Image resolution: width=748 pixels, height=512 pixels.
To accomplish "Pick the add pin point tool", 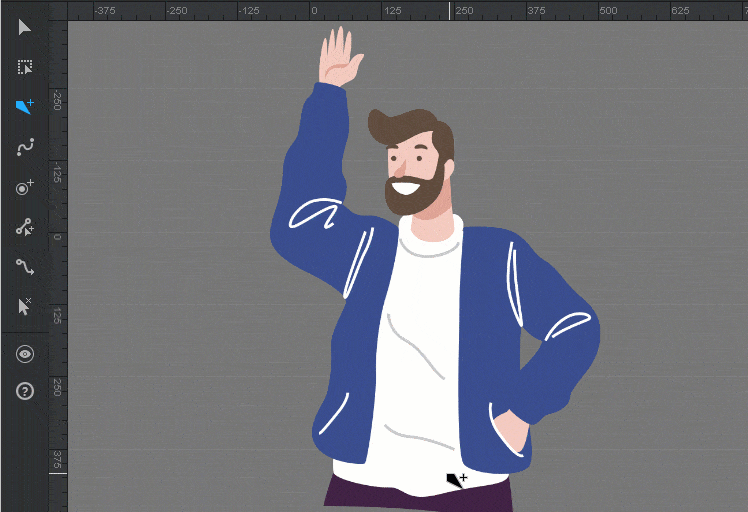I will tap(25, 187).
